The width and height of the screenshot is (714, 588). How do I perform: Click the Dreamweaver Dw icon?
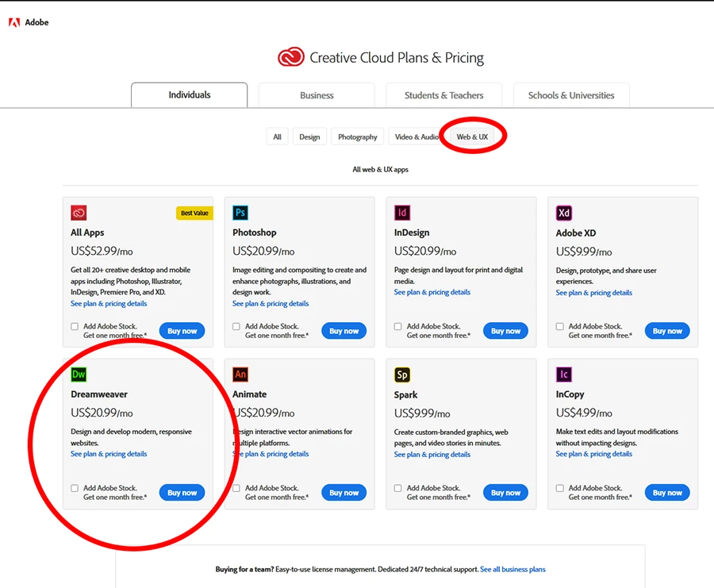(x=79, y=375)
